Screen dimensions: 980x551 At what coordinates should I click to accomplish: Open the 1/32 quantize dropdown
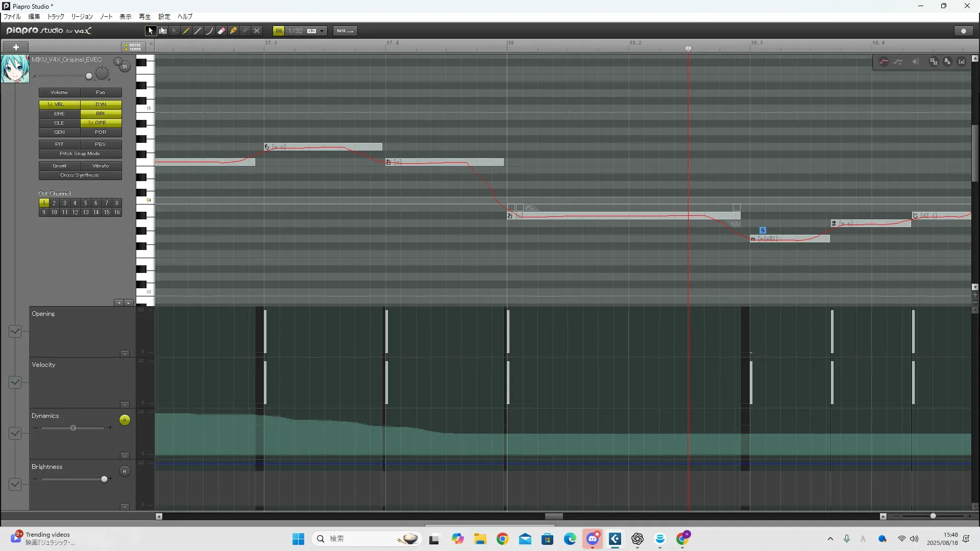322,31
